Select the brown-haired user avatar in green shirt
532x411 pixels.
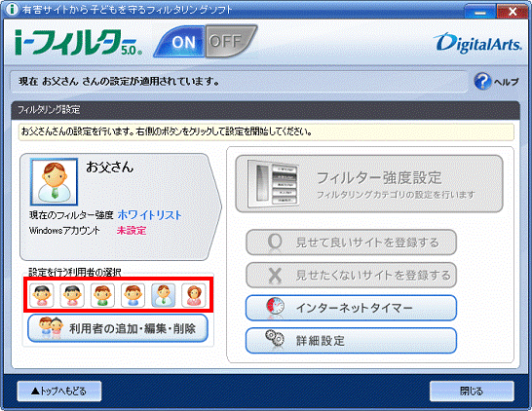[102, 295]
